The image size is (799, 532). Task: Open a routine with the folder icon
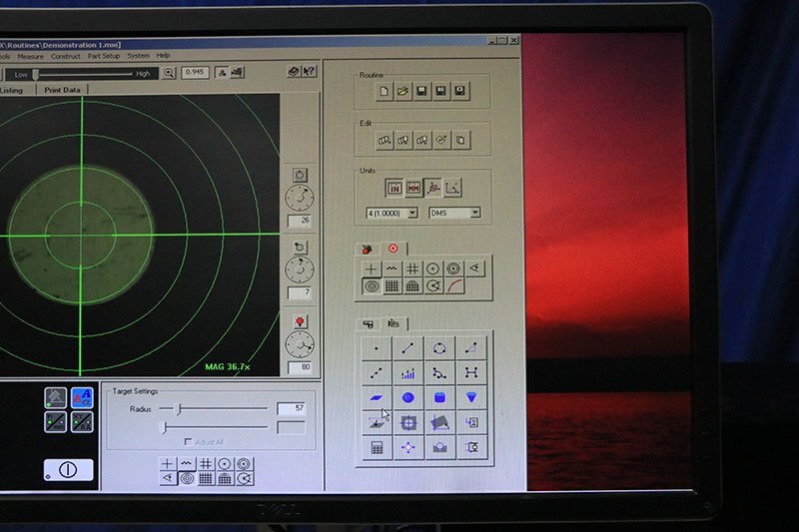coord(403,91)
